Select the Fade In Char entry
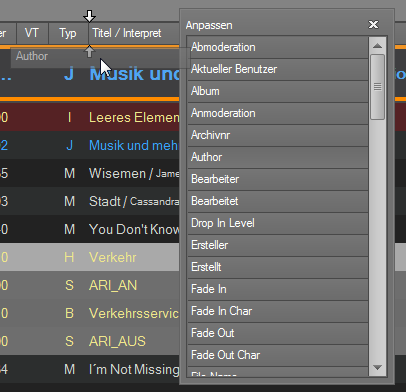This screenshot has height=392, width=406. click(x=278, y=311)
